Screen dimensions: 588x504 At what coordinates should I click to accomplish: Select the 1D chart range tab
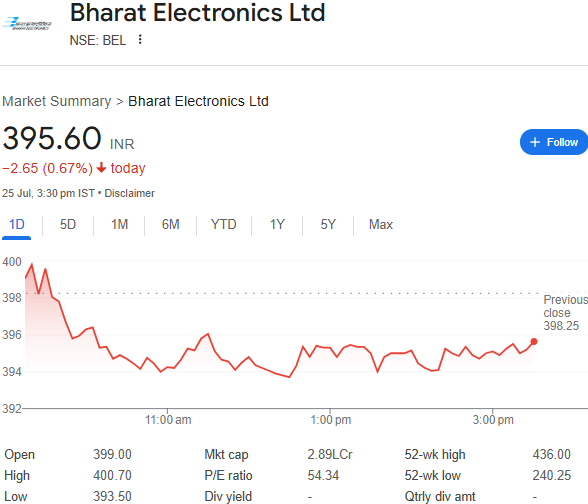point(16,225)
